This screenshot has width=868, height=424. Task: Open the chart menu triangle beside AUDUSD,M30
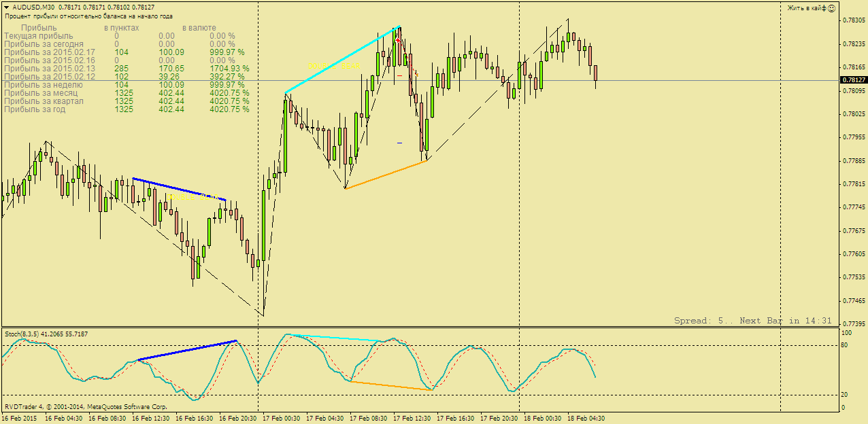click(x=7, y=7)
